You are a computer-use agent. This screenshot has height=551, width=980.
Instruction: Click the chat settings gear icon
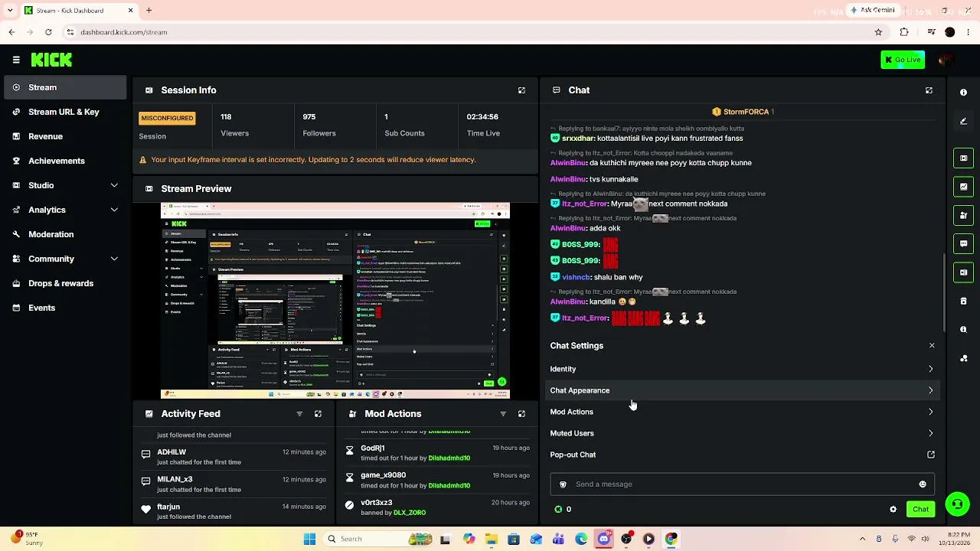coord(893,510)
